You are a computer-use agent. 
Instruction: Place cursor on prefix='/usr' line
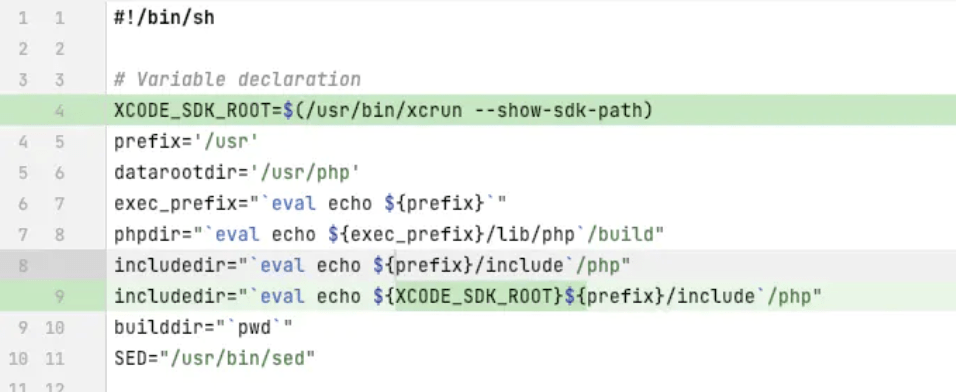pos(187,142)
